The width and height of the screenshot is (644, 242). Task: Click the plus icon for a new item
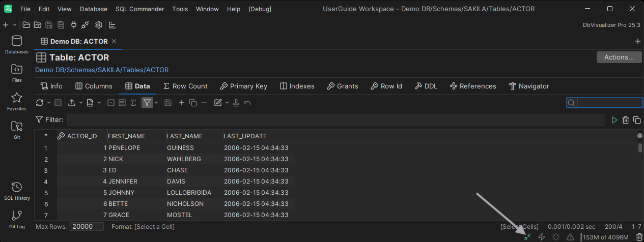pos(6,25)
